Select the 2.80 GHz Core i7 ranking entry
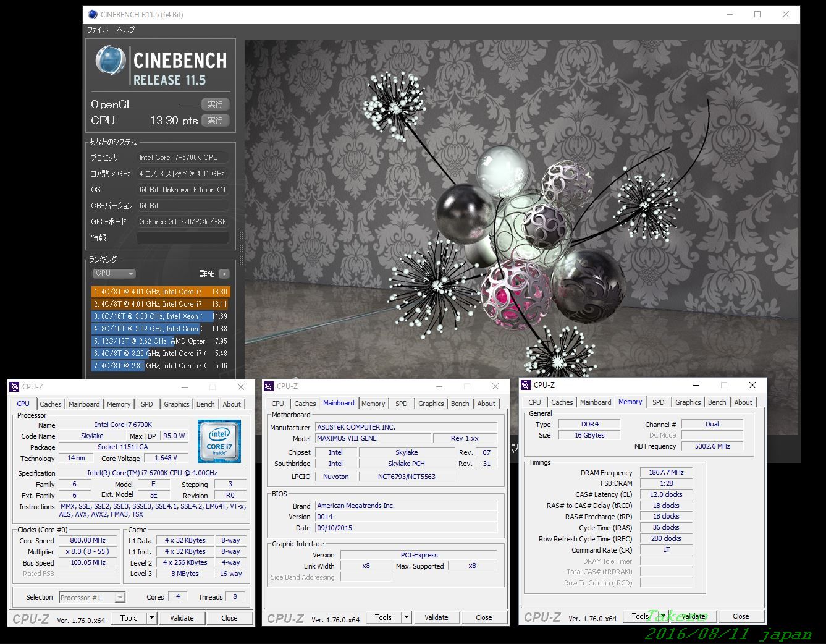Viewport: 826px width, 644px height. pos(160,366)
